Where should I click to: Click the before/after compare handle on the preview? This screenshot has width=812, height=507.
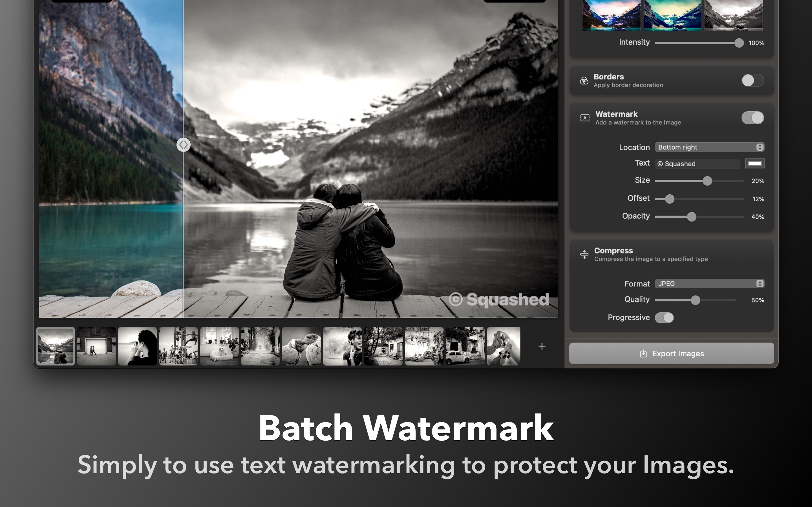tap(184, 145)
